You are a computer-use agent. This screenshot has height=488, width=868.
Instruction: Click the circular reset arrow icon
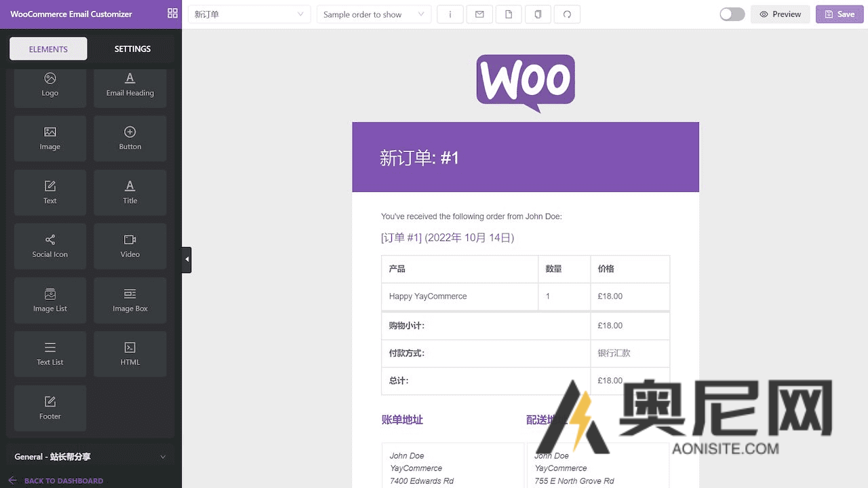pos(567,14)
